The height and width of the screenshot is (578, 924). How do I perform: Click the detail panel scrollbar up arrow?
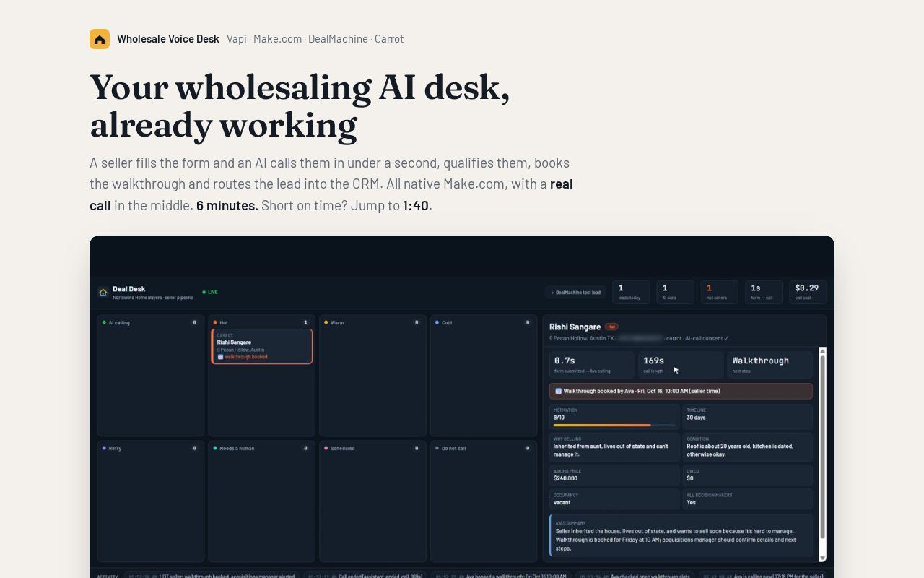click(822, 351)
